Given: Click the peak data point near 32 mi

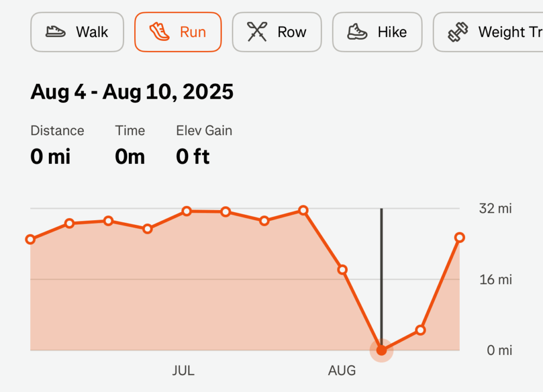Looking at the screenshot, I should coord(303,211).
